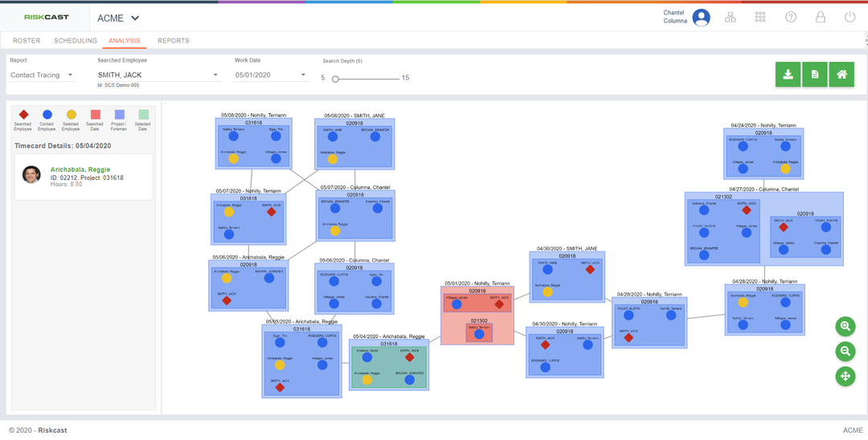Select Egan, Tim node in 05/08/2020 Nohilly card
This screenshot has height=440, width=868.
tap(276, 136)
